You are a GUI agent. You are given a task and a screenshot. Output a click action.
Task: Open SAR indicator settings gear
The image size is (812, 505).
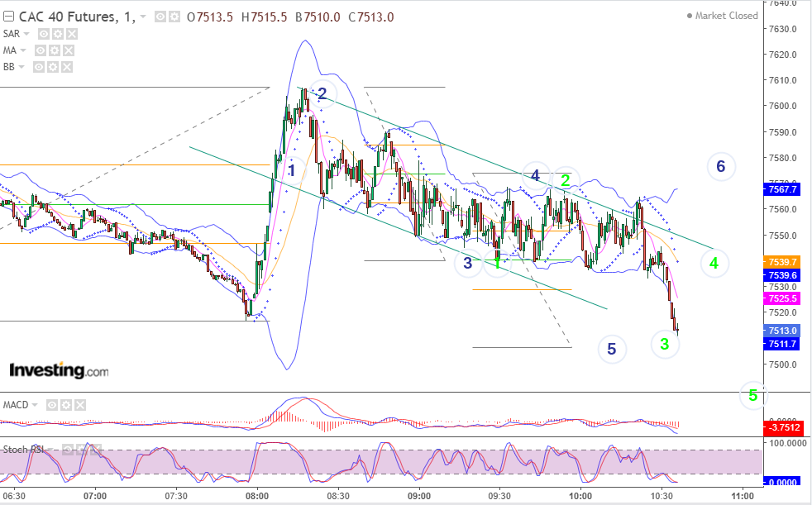[58, 34]
